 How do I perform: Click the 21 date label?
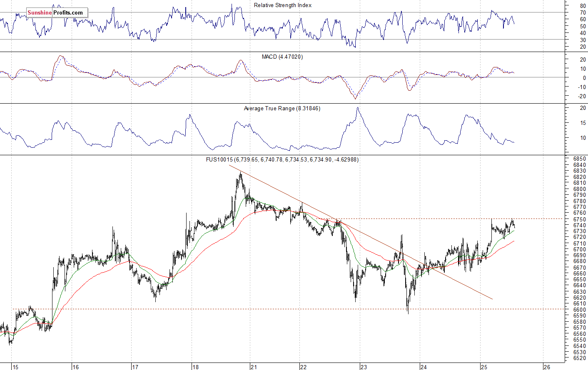254,367
